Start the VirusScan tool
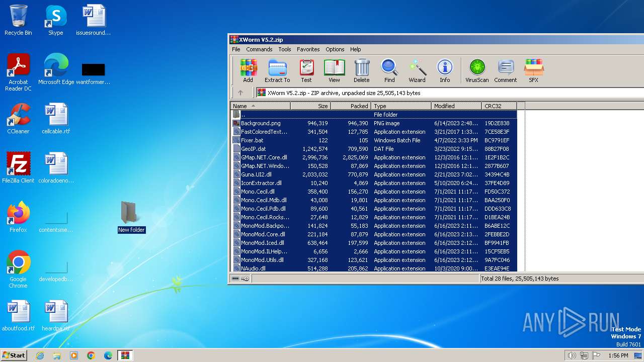644x362 pixels. 477,70
